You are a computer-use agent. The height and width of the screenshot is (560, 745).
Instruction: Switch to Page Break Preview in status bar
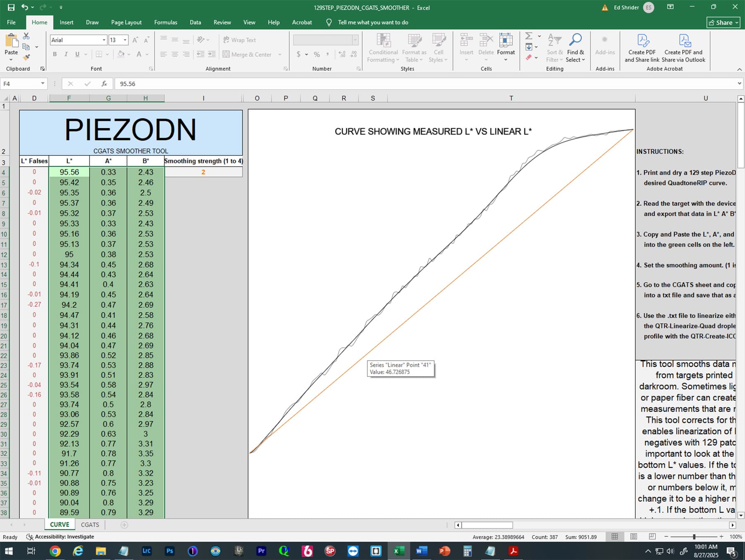pyautogui.click(x=652, y=536)
